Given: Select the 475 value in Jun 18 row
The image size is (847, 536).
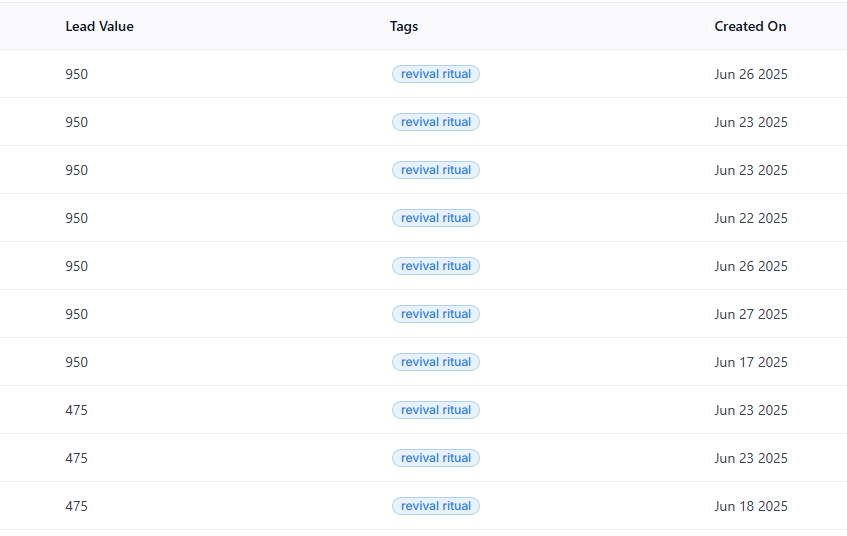Looking at the screenshot, I should (77, 506).
